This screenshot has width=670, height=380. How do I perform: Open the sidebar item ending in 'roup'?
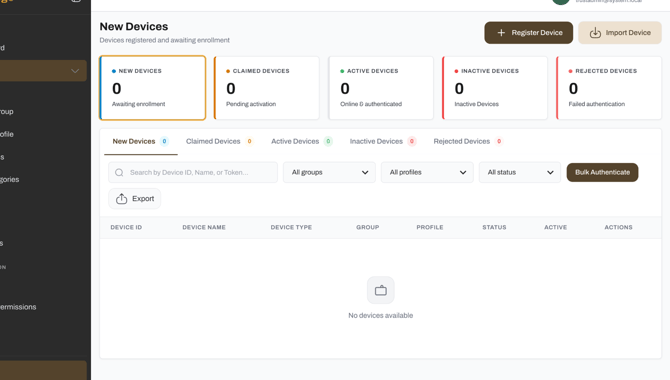pos(7,112)
